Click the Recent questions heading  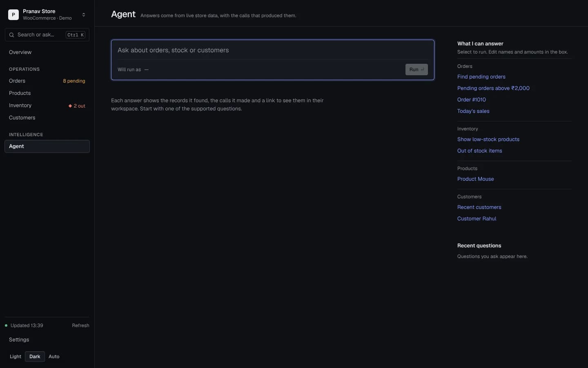(x=479, y=246)
